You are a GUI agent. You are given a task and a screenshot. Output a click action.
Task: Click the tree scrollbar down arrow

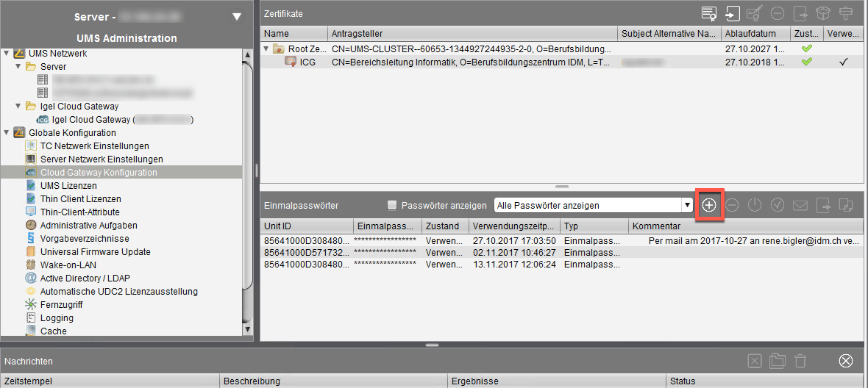coord(247,330)
